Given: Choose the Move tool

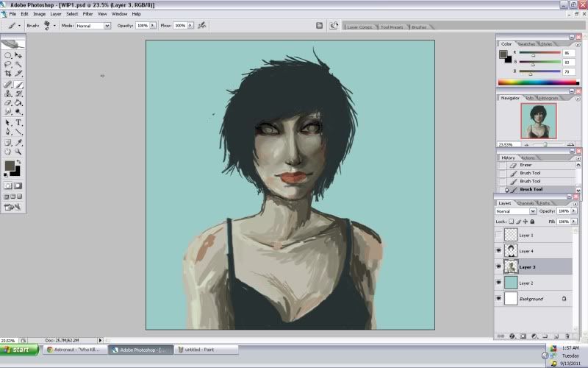Looking at the screenshot, I should [18, 55].
